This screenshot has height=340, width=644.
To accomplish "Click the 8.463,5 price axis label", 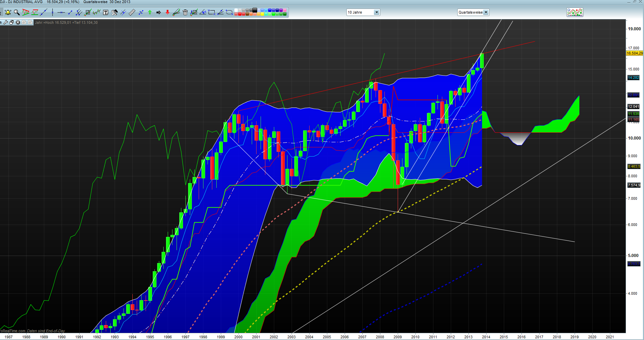I will pos(634,166).
